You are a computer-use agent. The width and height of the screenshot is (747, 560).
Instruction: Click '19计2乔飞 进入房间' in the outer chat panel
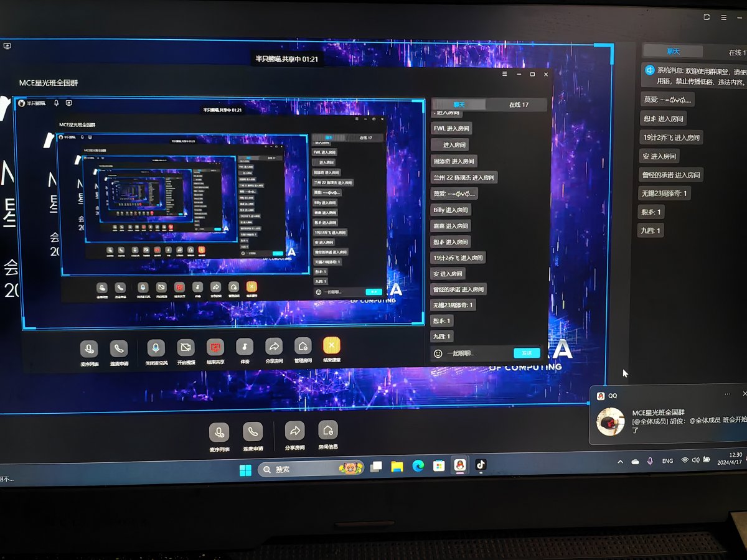671,138
